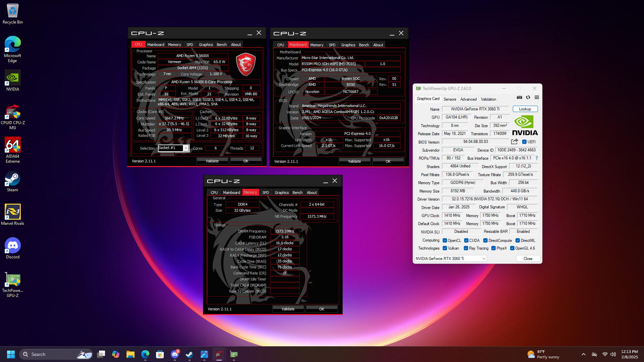The height and width of the screenshot is (362, 644).
Task: Open Steam from taskbar
Action: (190, 354)
